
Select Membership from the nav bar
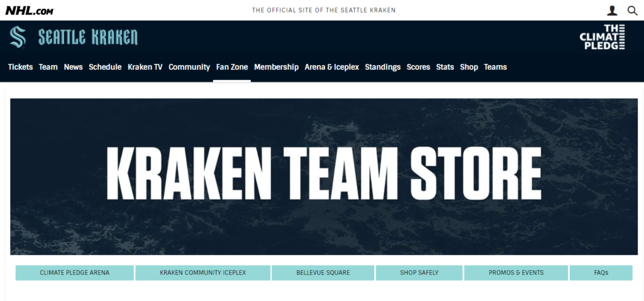[276, 67]
